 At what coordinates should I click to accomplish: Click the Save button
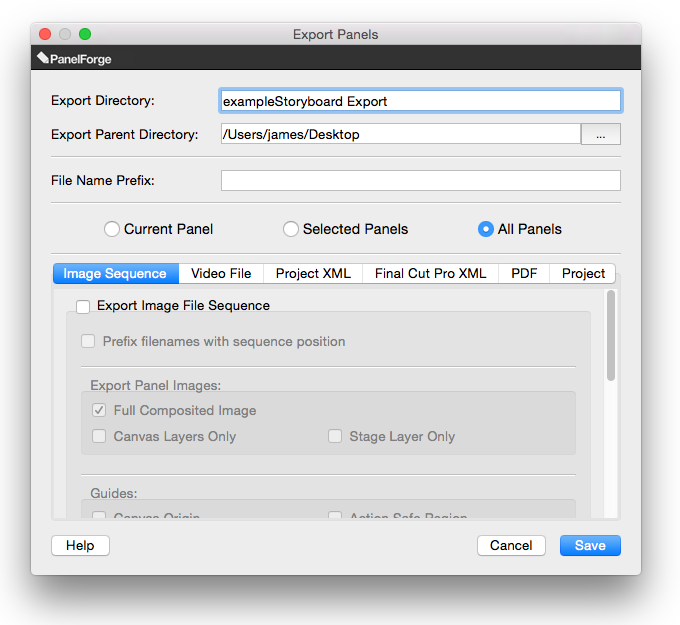pyautogui.click(x=590, y=545)
